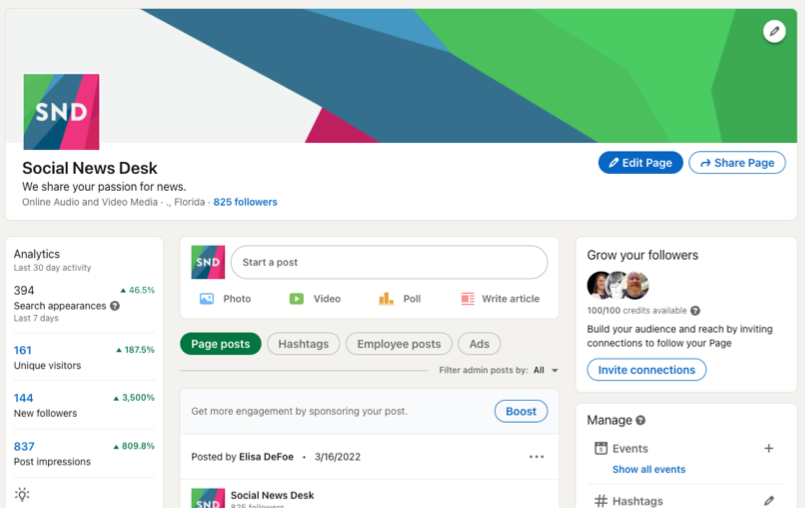805x508 pixels.
Task: Click the help icon next to Manage
Action: [x=640, y=420]
